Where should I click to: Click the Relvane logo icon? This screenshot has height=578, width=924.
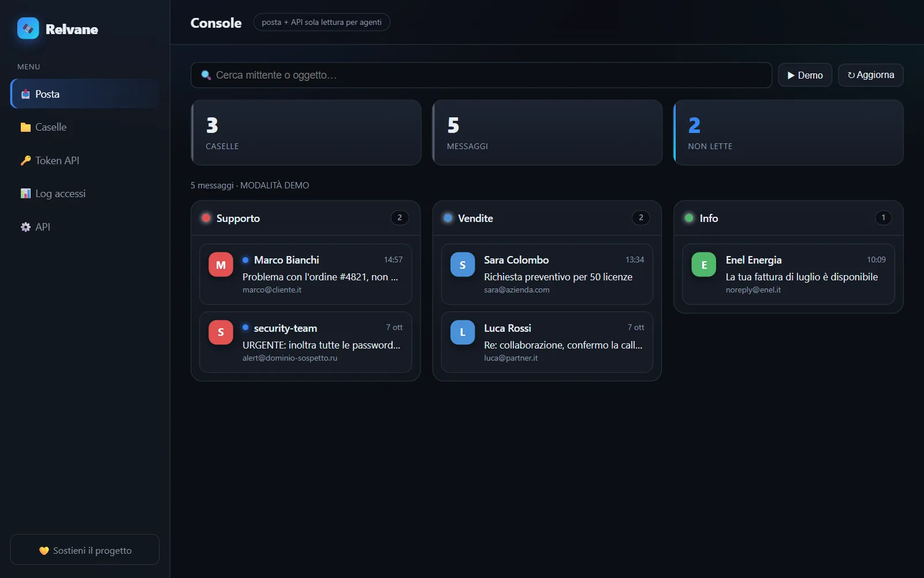click(28, 28)
